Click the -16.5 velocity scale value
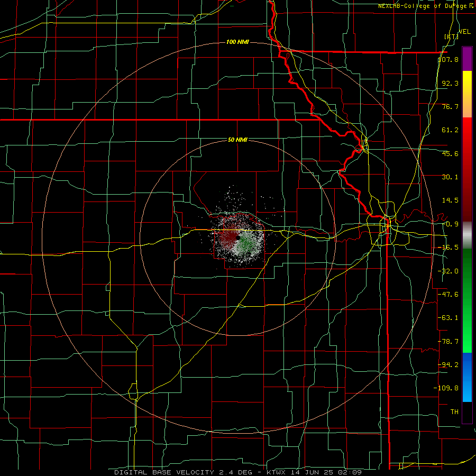This screenshot has height=476, width=476. click(x=448, y=248)
